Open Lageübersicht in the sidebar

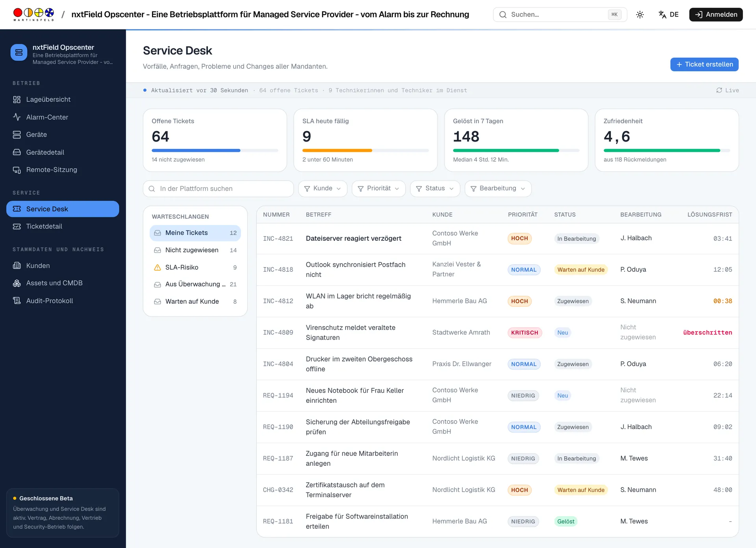63,100
